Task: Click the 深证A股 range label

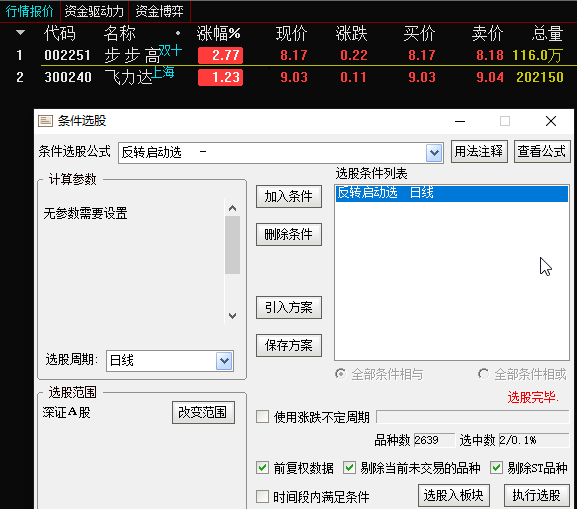Action: tap(67, 412)
